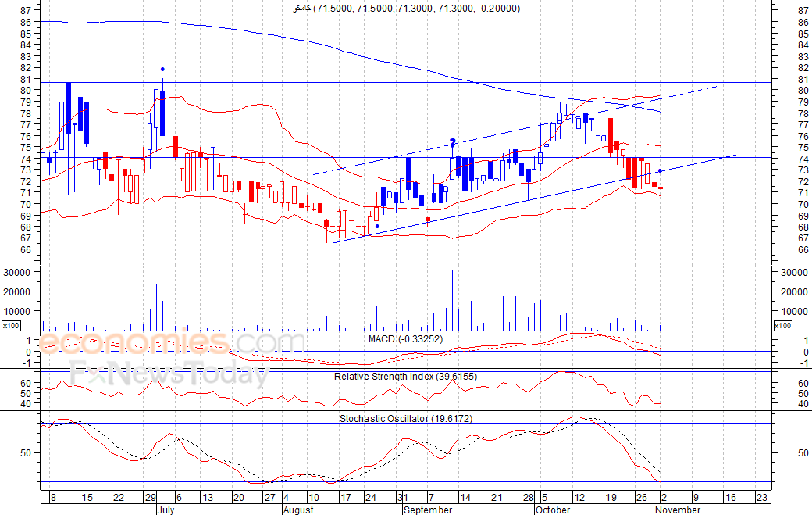This screenshot has height=515, width=812.
Task: Select the August month label
Action: click(x=299, y=510)
